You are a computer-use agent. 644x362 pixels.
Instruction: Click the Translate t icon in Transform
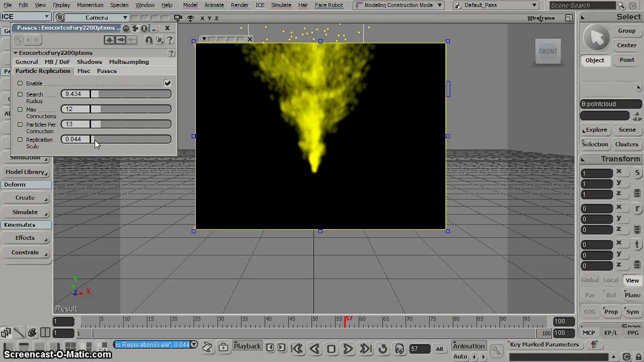point(637,244)
